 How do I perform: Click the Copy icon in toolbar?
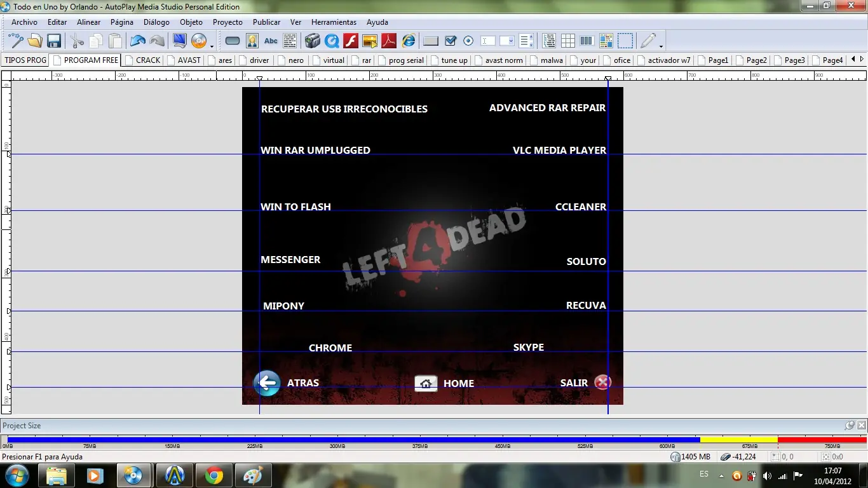click(96, 41)
